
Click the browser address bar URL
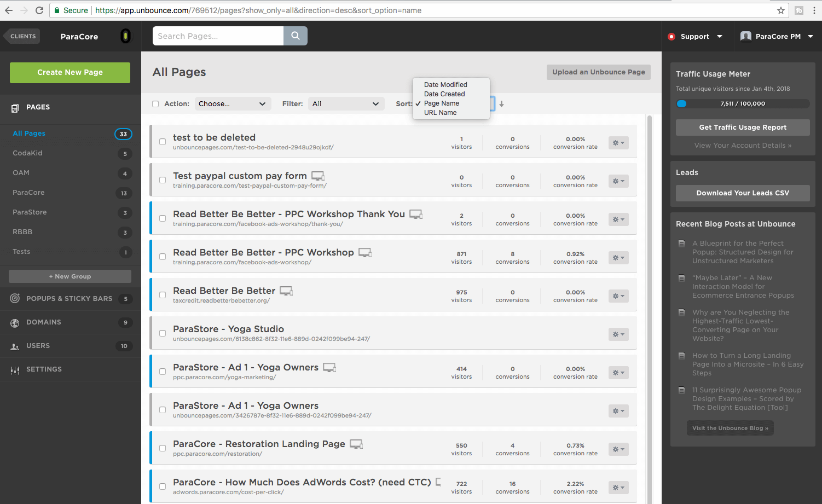tap(258, 10)
